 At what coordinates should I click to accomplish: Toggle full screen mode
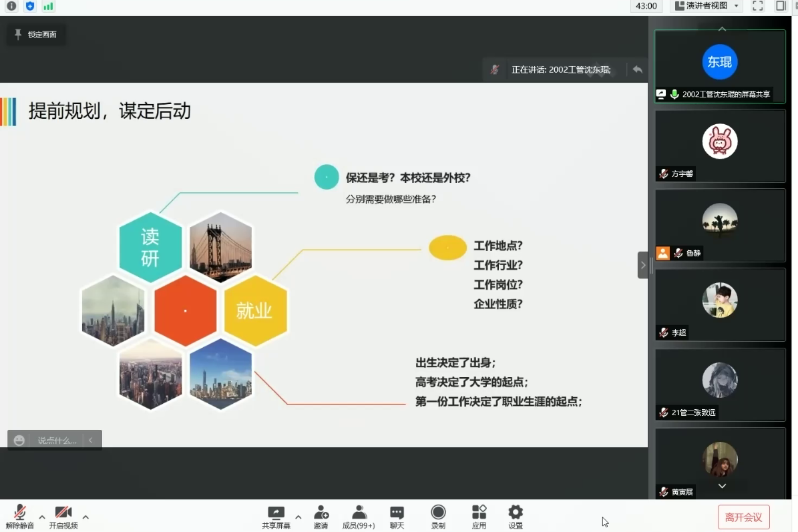tap(757, 6)
